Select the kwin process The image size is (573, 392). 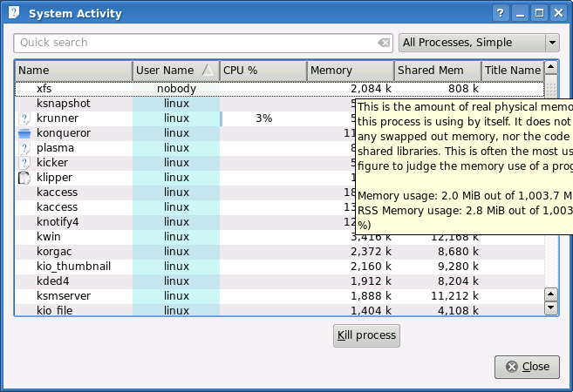point(49,237)
